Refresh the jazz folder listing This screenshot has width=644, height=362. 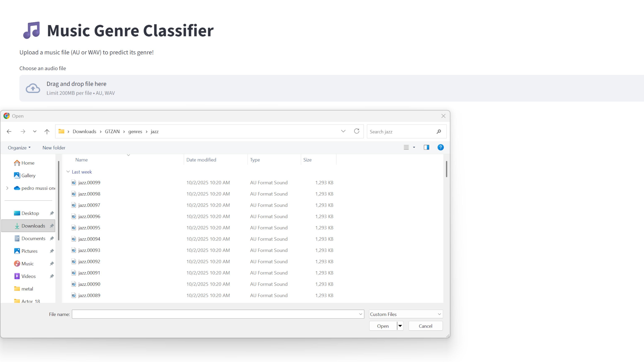pos(357,131)
